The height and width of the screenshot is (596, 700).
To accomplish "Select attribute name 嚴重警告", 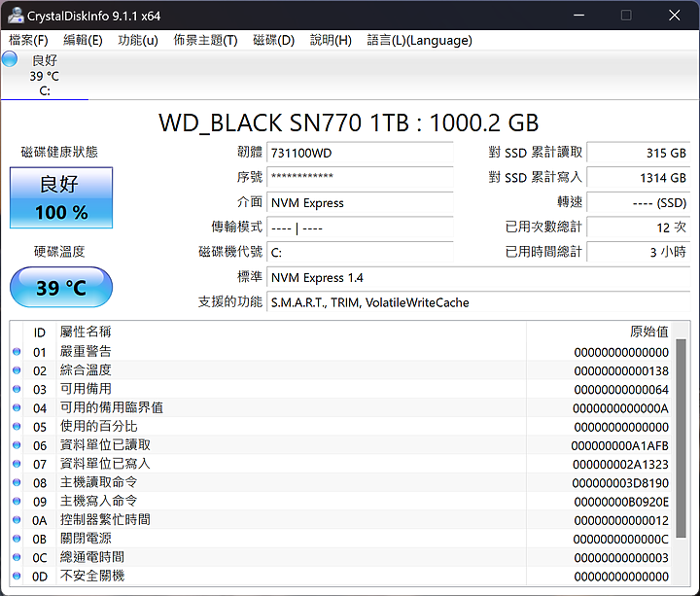I will point(86,351).
